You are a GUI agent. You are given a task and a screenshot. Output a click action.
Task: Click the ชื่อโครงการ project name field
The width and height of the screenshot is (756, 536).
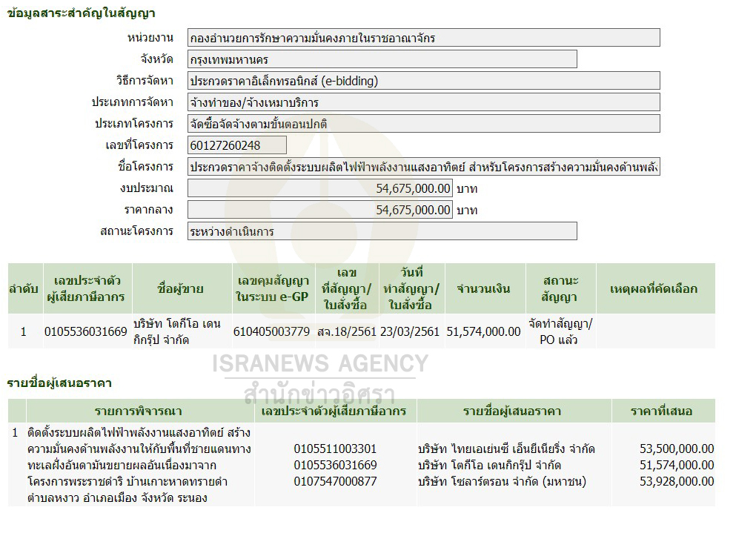423,167
